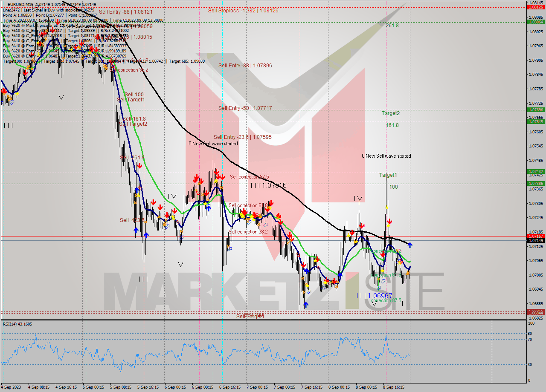Click the green '161.8' level label
The width and height of the screenshot is (546, 392).
click(392, 125)
